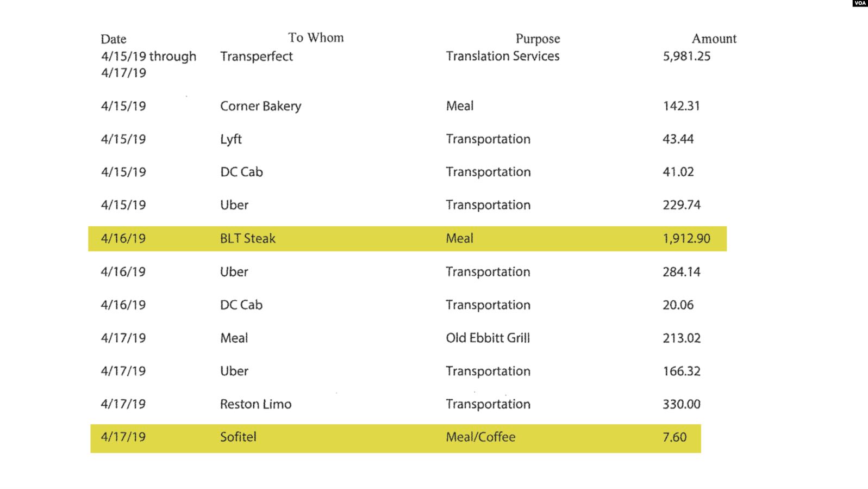Click the Corner Bakery entry
868x489 pixels.
click(x=260, y=106)
